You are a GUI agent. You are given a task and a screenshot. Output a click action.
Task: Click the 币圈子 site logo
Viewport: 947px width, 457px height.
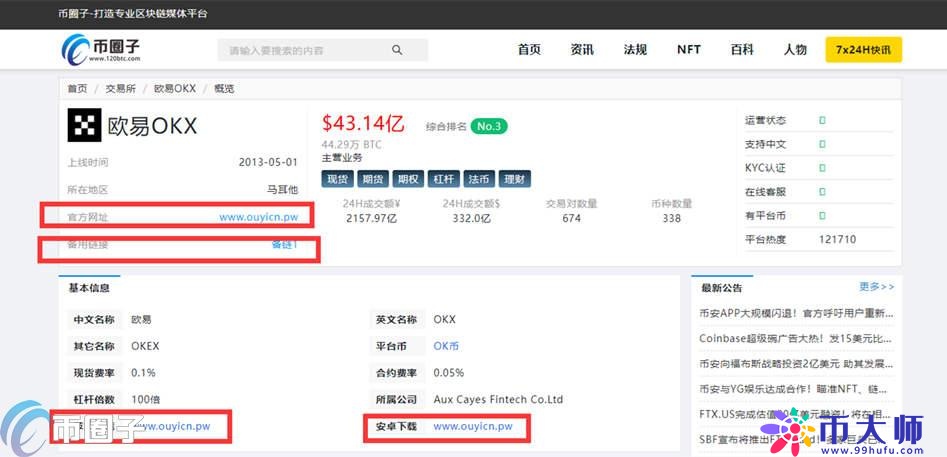coord(101,50)
